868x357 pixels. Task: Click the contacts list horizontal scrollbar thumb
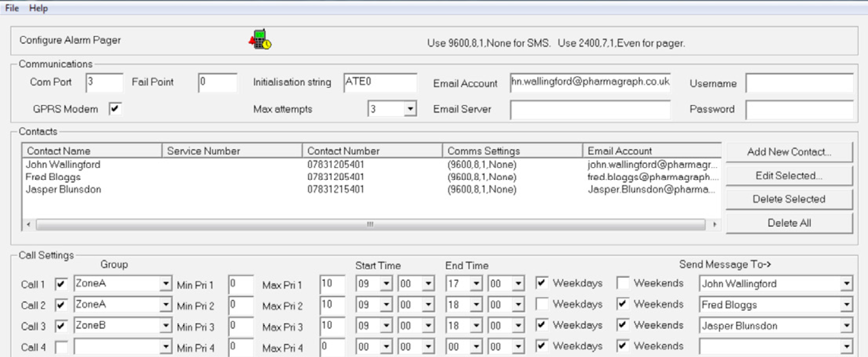tap(371, 224)
